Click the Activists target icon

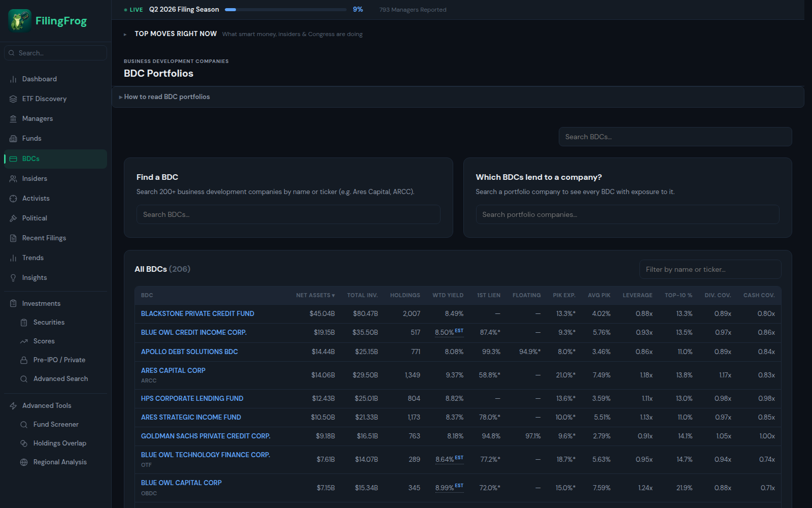(13, 199)
